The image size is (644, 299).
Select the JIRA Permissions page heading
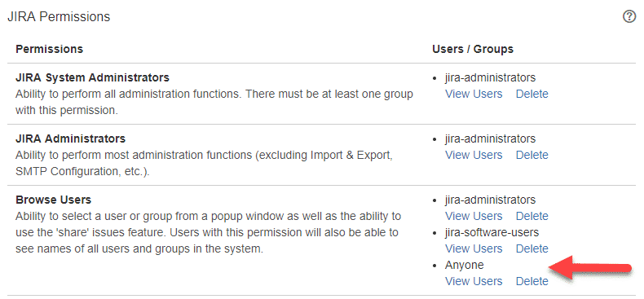[x=59, y=17]
